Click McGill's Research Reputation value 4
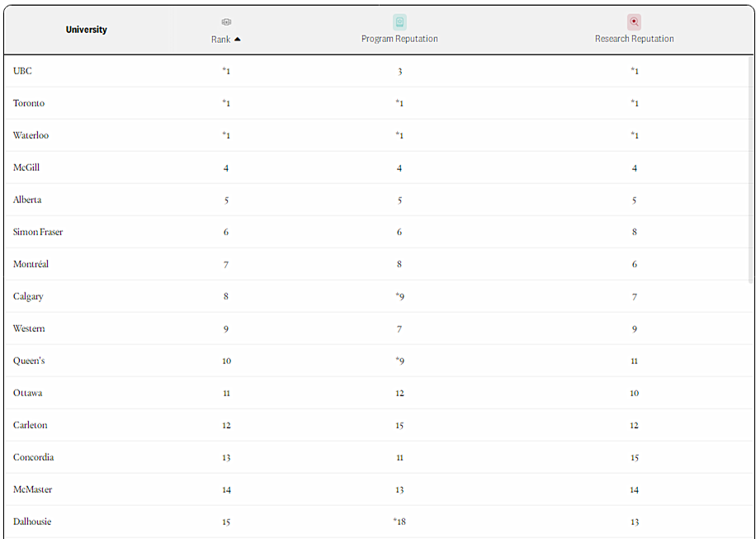The width and height of the screenshot is (756, 539). [x=634, y=168]
